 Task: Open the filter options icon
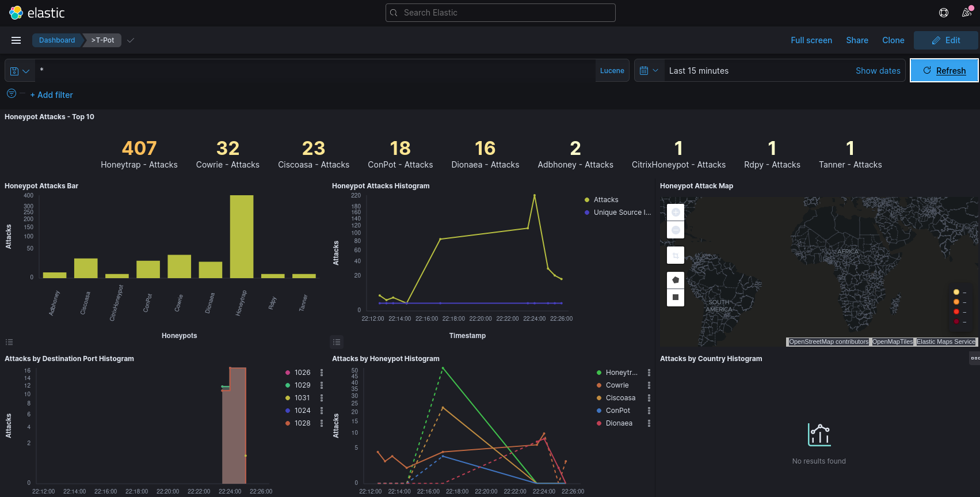click(x=12, y=93)
